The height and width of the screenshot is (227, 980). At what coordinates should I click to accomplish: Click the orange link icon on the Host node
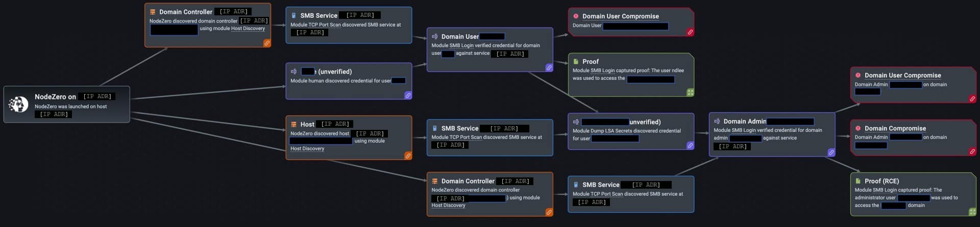(x=408, y=156)
